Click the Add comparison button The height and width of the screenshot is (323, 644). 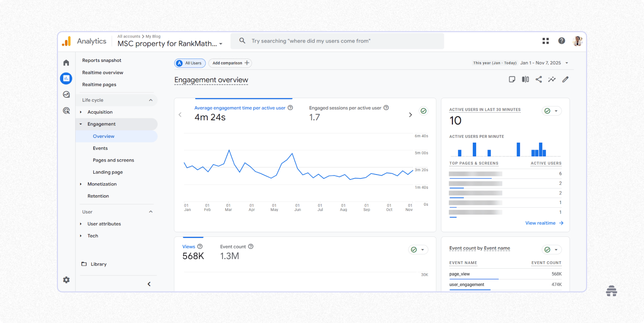(230, 63)
